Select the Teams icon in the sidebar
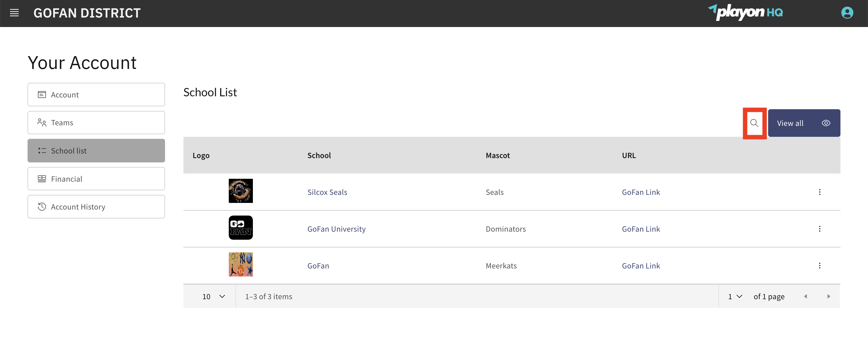Viewport: 868px width, 338px height. point(42,122)
